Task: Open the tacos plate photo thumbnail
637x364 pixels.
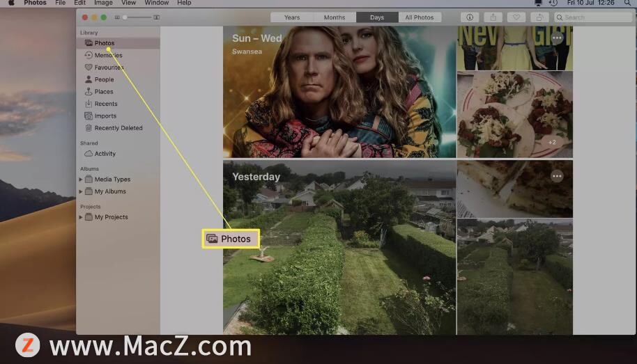Action: click(515, 114)
